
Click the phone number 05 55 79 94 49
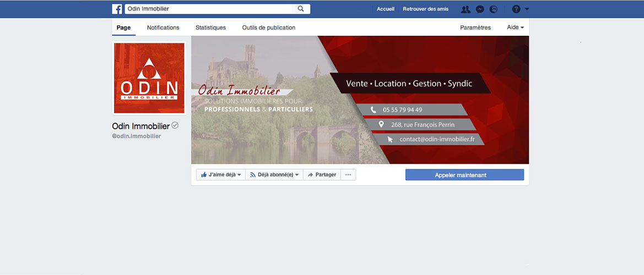click(402, 110)
